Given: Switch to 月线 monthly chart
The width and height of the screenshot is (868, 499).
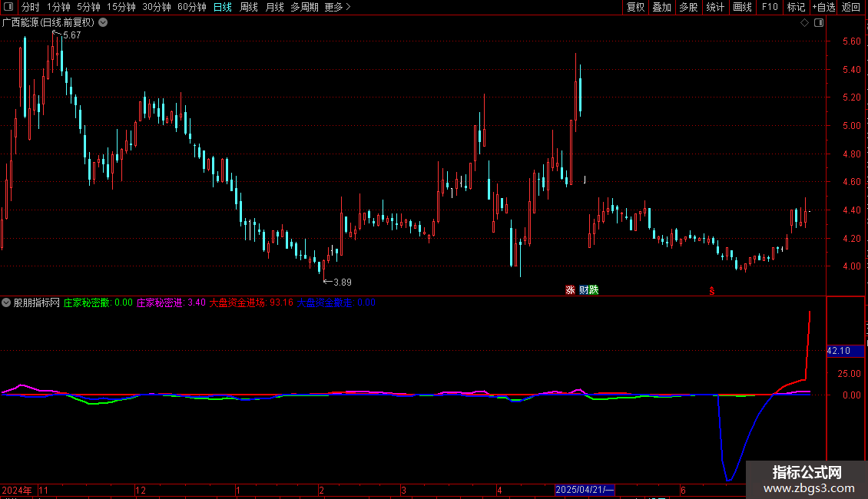Looking at the screenshot, I should [274, 7].
